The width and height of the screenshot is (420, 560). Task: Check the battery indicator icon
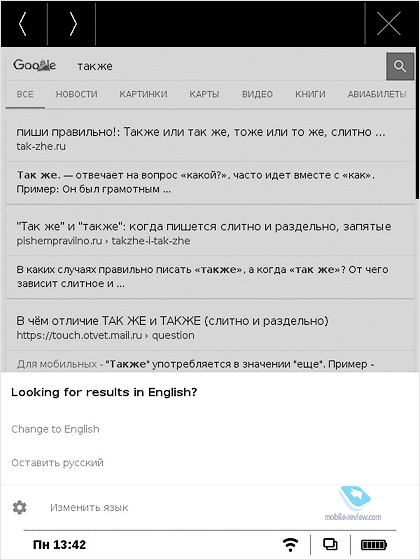point(374,545)
